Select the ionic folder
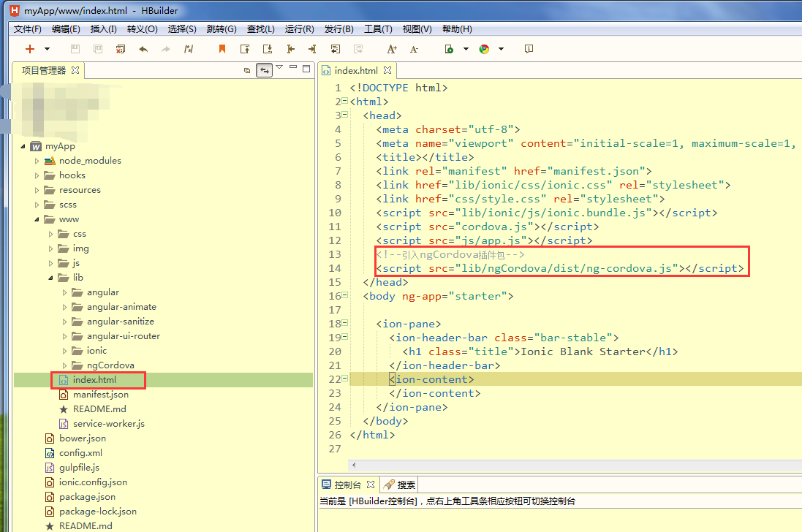 coord(97,351)
